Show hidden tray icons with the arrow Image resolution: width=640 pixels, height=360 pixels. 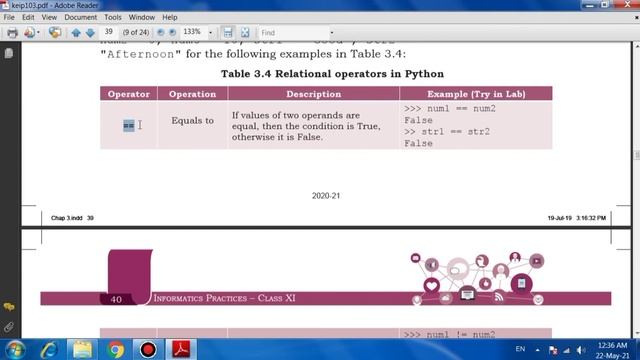538,350
